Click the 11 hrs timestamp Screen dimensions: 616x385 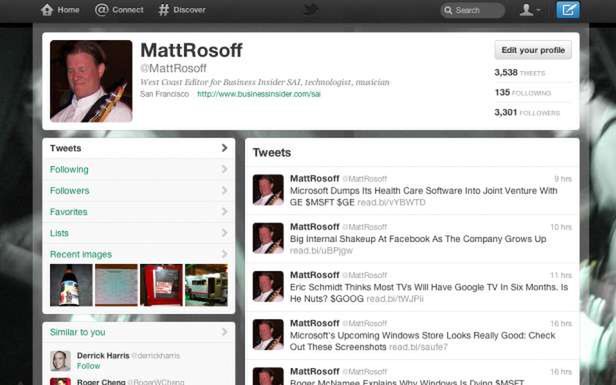(561, 275)
